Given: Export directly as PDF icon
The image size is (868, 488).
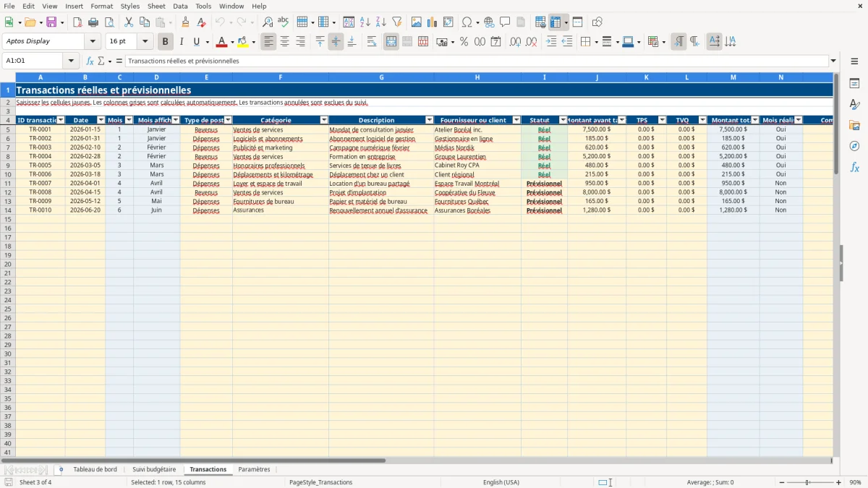Looking at the screenshot, I should click(77, 22).
